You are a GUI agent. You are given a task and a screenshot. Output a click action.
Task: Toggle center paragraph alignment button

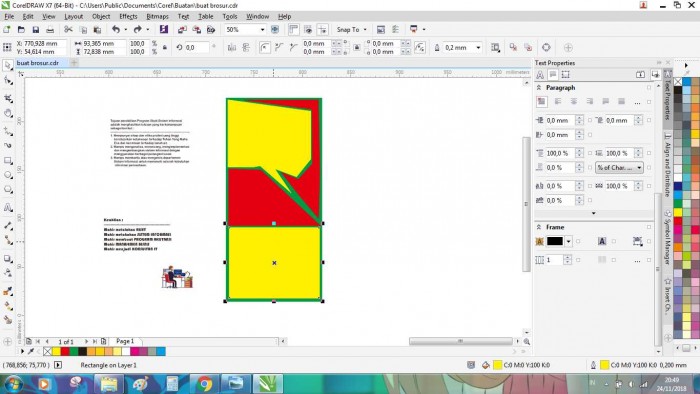[x=574, y=102]
